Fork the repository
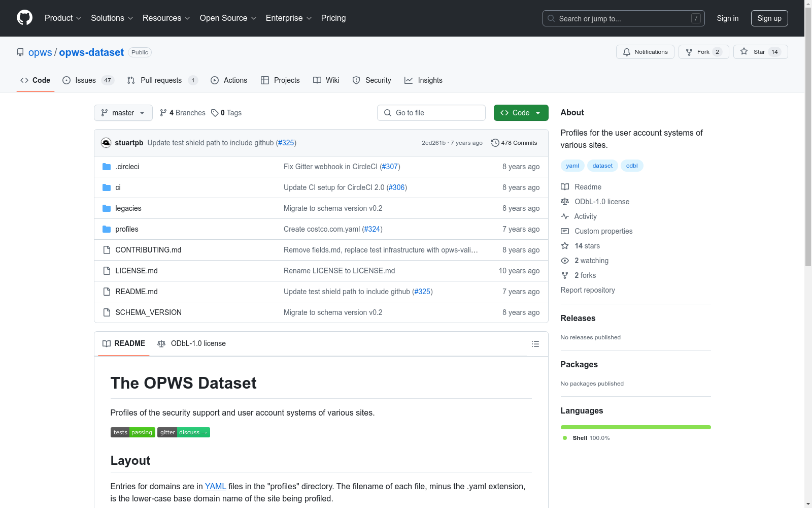812x508 pixels. 704,52
